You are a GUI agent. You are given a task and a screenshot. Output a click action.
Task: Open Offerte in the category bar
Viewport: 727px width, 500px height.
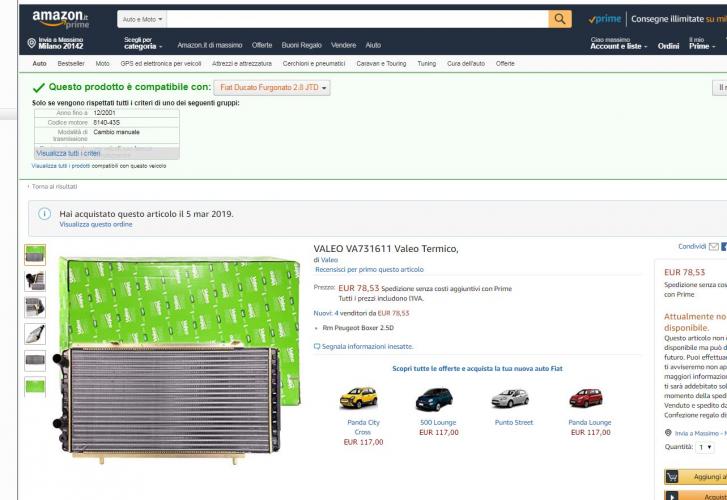[505, 64]
